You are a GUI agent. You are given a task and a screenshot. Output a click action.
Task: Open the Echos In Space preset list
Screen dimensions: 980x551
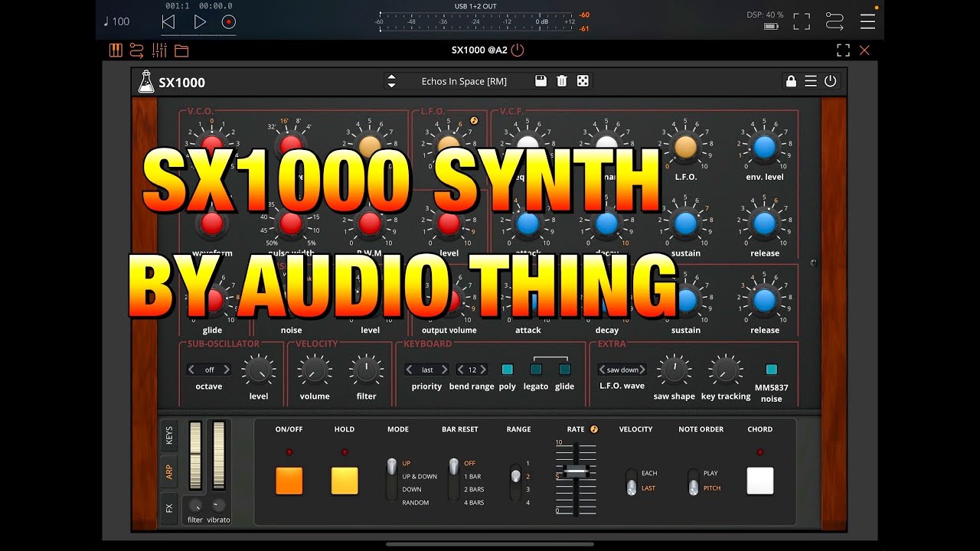[x=464, y=81]
